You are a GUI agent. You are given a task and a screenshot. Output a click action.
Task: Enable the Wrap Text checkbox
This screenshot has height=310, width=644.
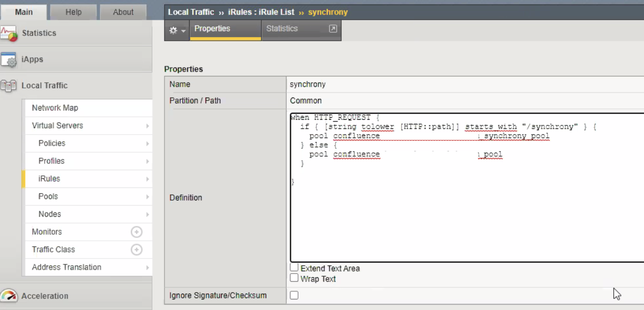pos(294,278)
